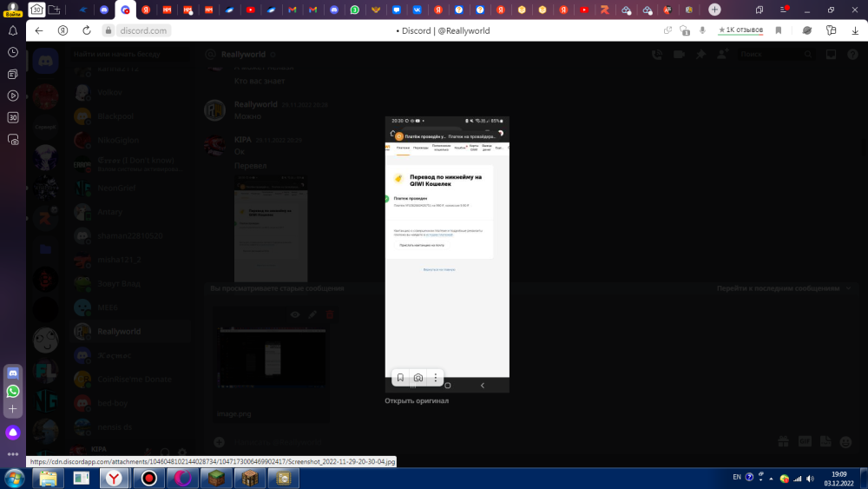This screenshot has height=489, width=868.
Task: Add new app to browser sidebar
Action: (13, 409)
